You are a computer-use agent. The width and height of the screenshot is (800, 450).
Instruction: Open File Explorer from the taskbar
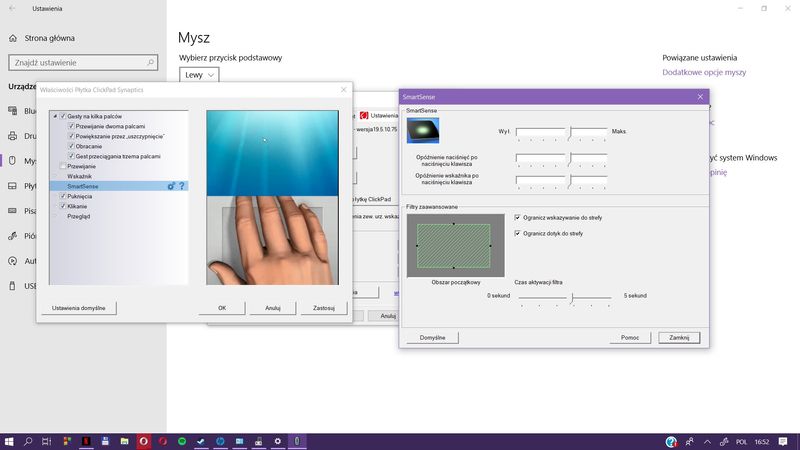(x=124, y=441)
